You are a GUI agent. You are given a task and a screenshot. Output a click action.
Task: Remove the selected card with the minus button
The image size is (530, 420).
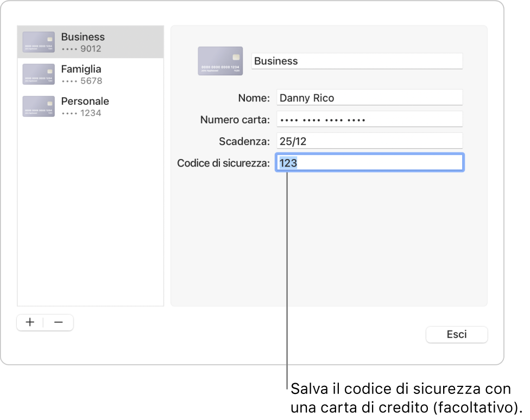[x=59, y=322]
